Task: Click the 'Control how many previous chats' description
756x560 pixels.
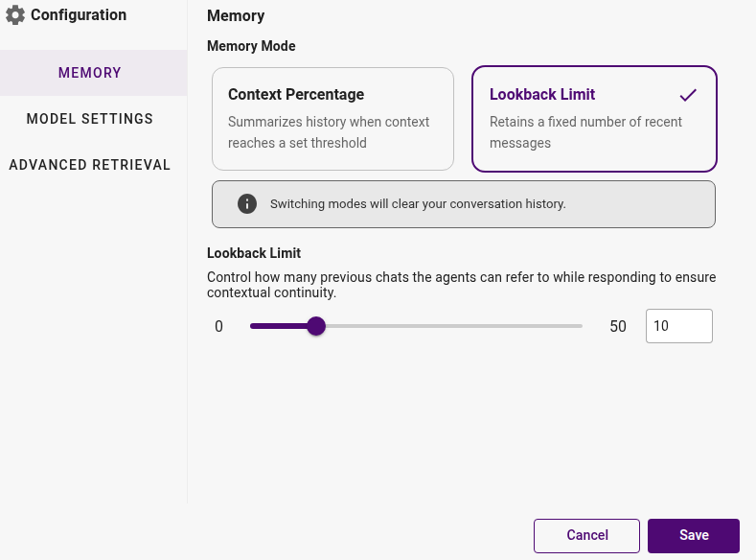Action: point(461,285)
